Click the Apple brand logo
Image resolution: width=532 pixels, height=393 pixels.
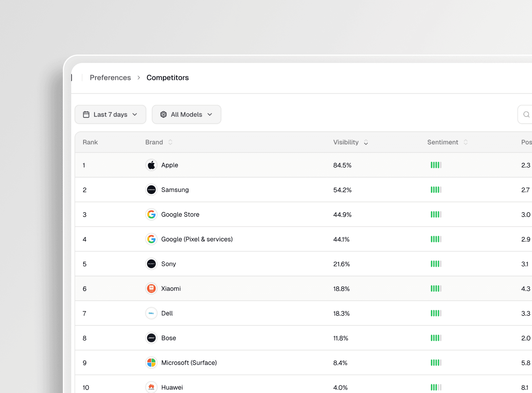[151, 165]
